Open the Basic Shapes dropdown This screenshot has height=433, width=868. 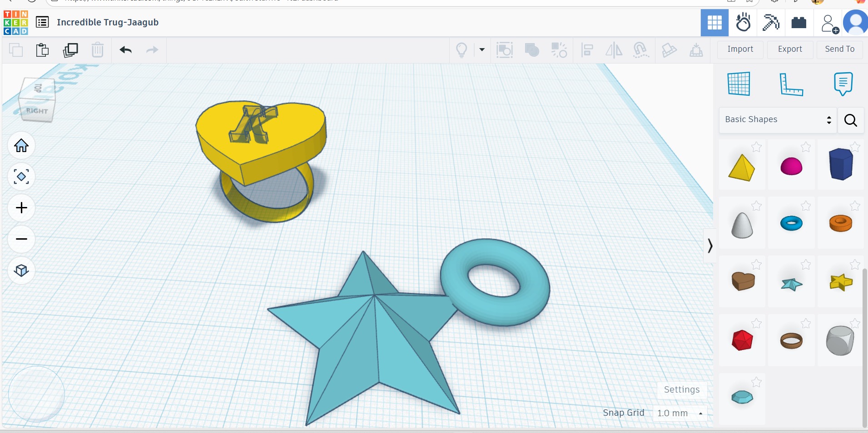click(x=778, y=120)
